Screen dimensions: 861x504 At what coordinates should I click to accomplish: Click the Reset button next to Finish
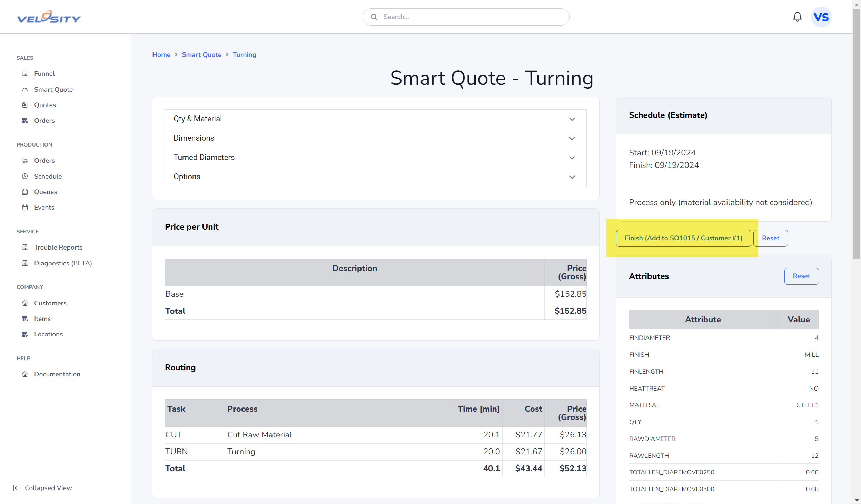(771, 238)
